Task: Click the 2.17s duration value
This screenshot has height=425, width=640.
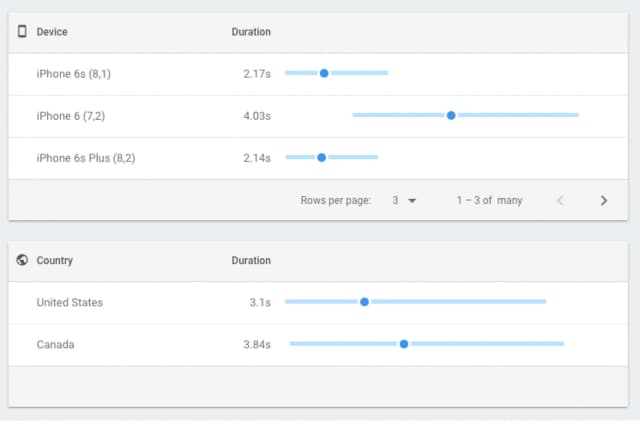Action: click(257, 74)
